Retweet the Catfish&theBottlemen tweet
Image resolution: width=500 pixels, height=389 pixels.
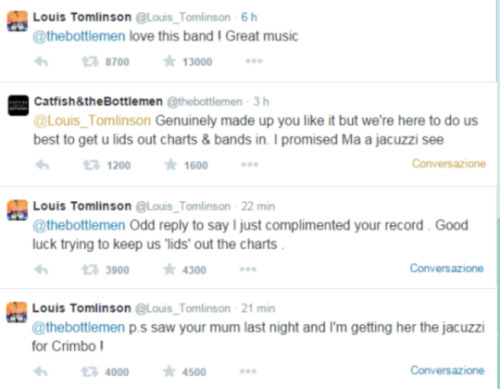(x=91, y=165)
